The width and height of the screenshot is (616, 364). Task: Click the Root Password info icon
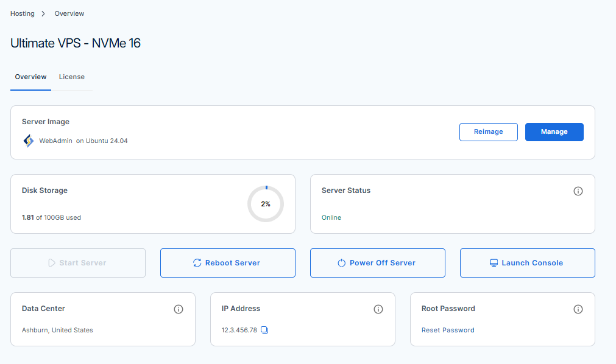click(578, 309)
